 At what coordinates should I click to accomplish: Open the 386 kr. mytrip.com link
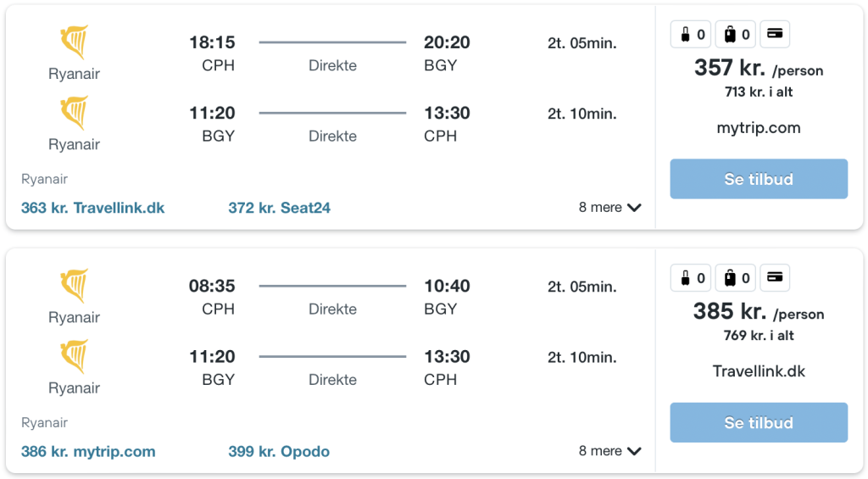tap(88, 451)
